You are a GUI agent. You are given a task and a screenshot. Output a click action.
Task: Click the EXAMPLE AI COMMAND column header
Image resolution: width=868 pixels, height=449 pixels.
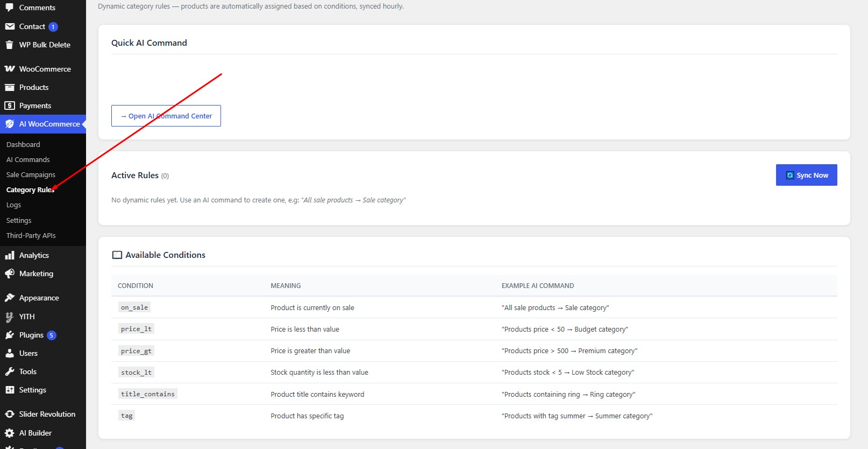click(x=538, y=286)
